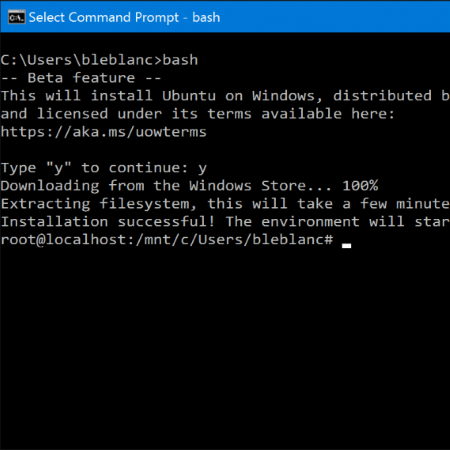Click the '-- Beta feature --' line
The image size is (450, 450).
click(x=81, y=78)
